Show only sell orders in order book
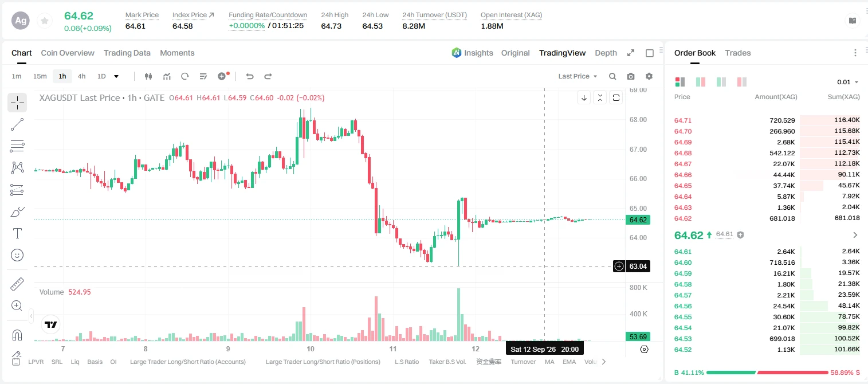 pos(742,82)
